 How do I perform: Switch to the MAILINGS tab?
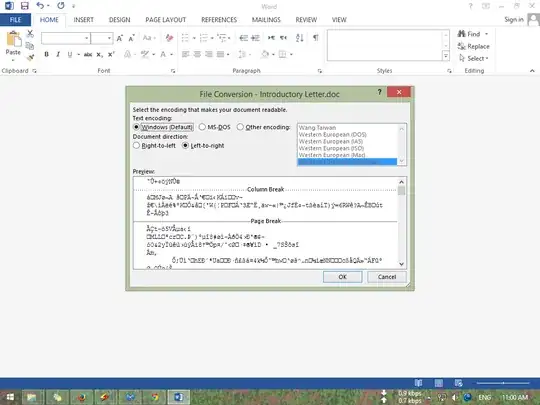pos(266,20)
